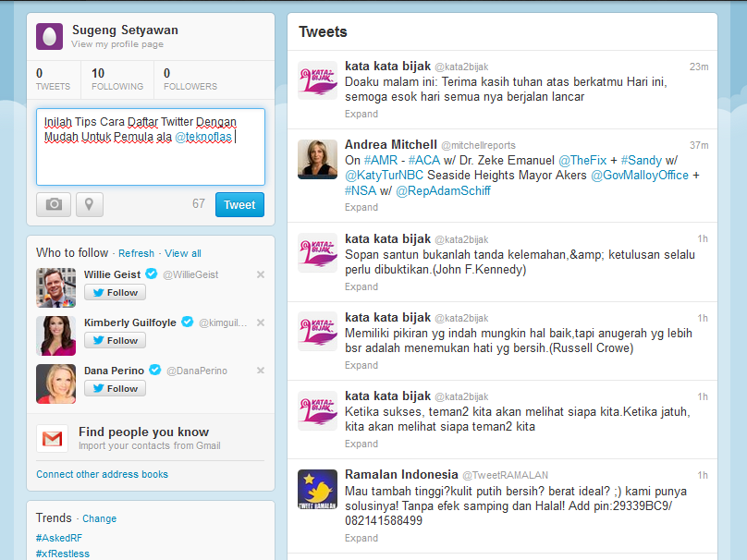
Task: Click Ramalan Indonesia's bird avatar
Action: tap(317, 489)
